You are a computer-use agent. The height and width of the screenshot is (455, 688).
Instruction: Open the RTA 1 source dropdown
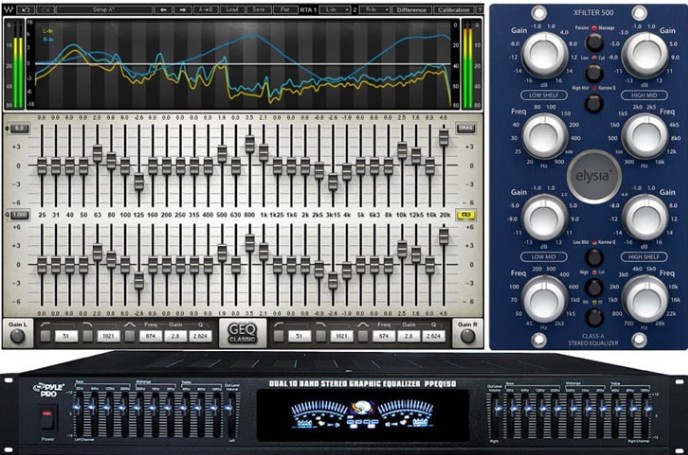click(x=335, y=10)
